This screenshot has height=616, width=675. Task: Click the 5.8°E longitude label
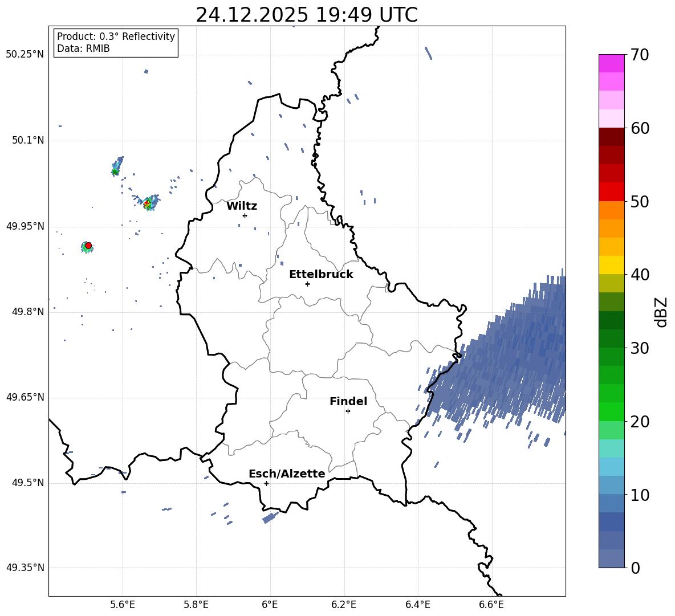[x=196, y=605]
